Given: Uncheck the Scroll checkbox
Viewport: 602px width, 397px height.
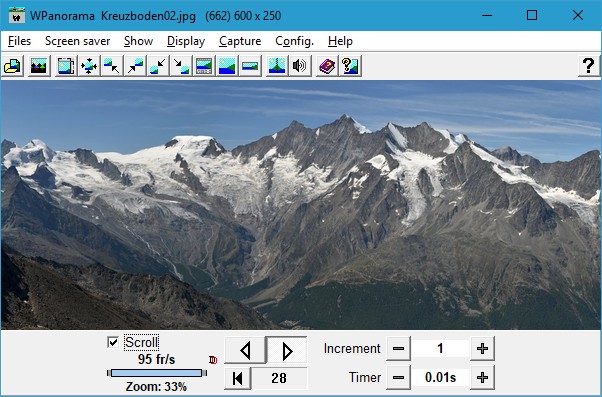Looking at the screenshot, I should (113, 342).
